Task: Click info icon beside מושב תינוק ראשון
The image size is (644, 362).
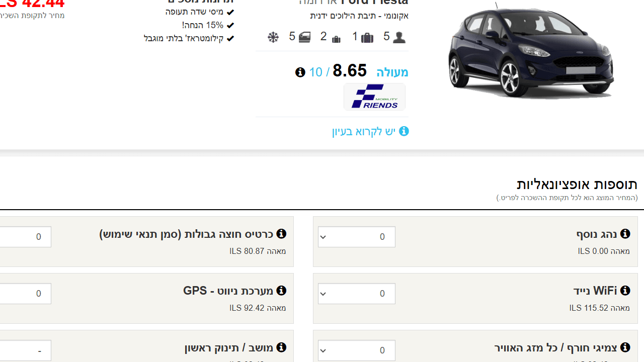Action: (x=281, y=347)
